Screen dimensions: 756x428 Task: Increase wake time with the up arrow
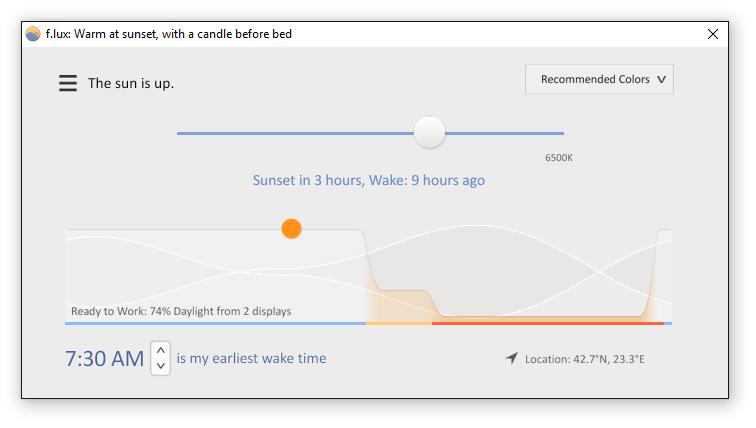160,350
